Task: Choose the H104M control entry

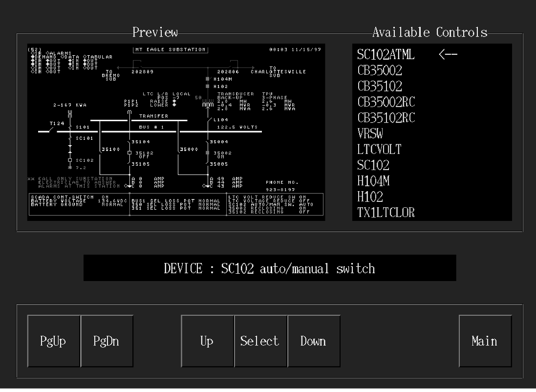Action: tap(374, 181)
